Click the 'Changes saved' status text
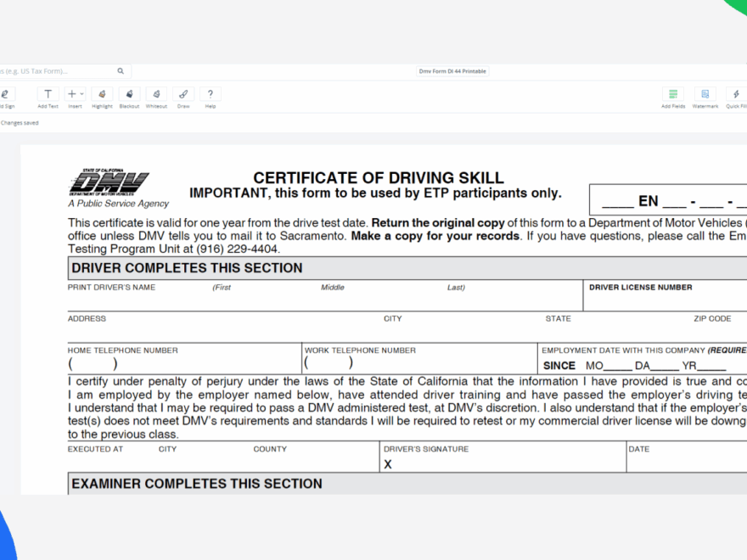 pos(20,123)
